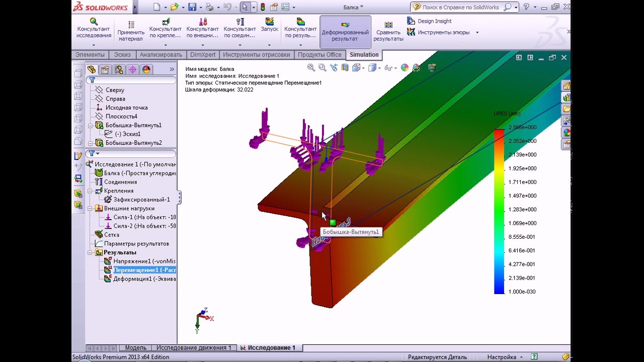This screenshot has height=362, width=644.
Task: Select Зафиксированный-1 fixture
Action: (141, 200)
